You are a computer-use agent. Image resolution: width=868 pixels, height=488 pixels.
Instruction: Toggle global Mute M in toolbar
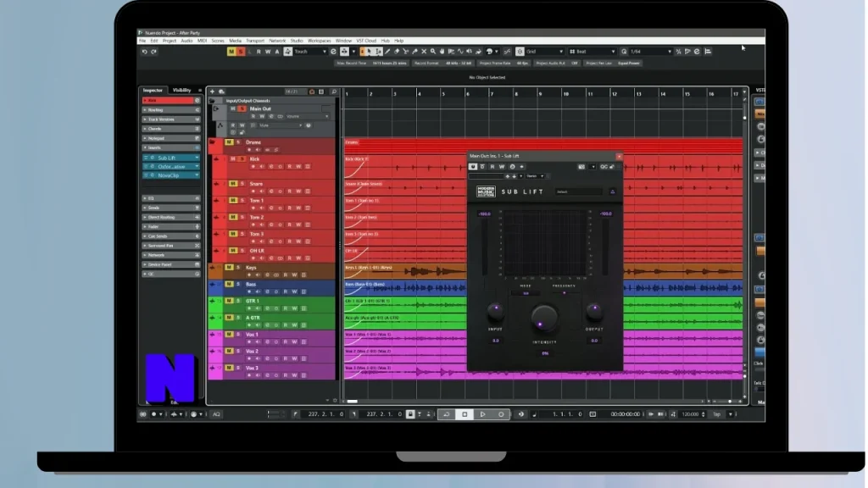point(231,52)
